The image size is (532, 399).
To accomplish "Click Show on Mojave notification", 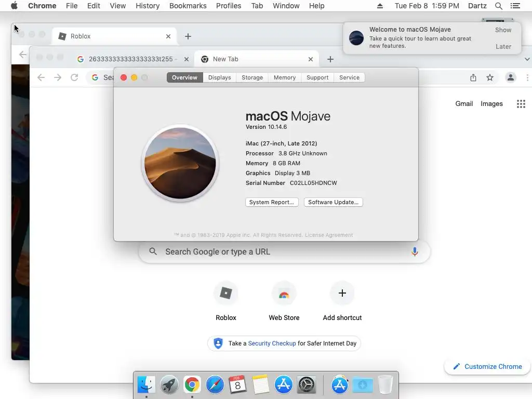I will click(503, 30).
